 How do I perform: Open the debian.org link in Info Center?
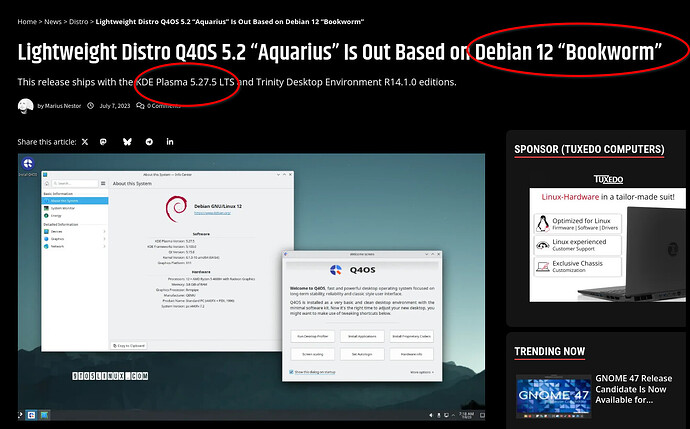tap(213, 213)
